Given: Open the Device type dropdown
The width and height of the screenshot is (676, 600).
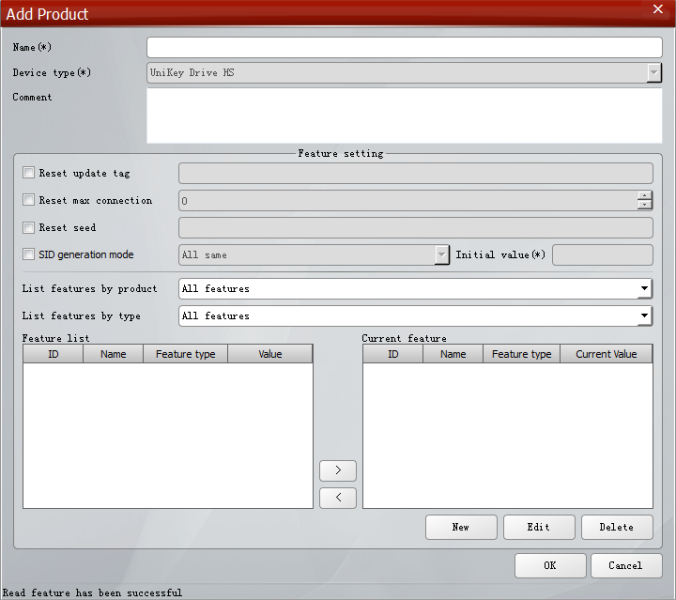Looking at the screenshot, I should (654, 72).
